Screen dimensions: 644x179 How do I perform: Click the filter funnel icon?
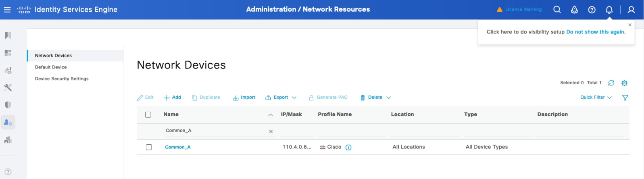point(625,98)
